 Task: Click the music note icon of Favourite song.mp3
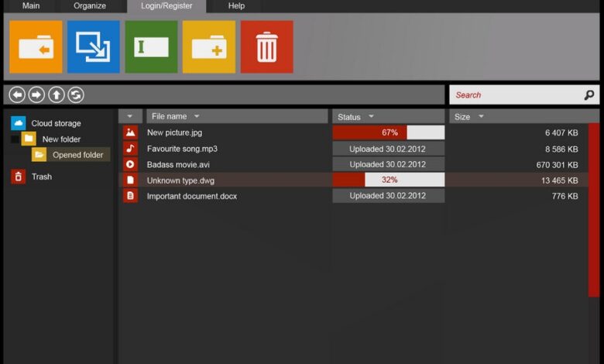coord(130,148)
